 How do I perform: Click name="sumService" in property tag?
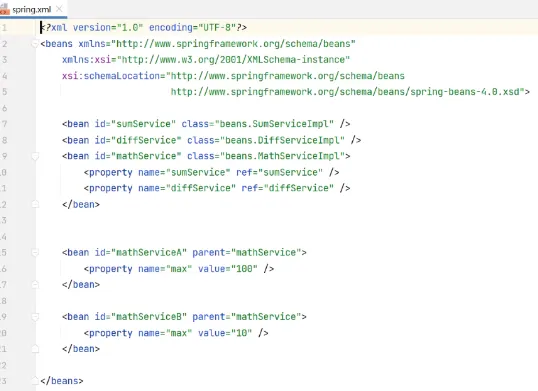184,172
